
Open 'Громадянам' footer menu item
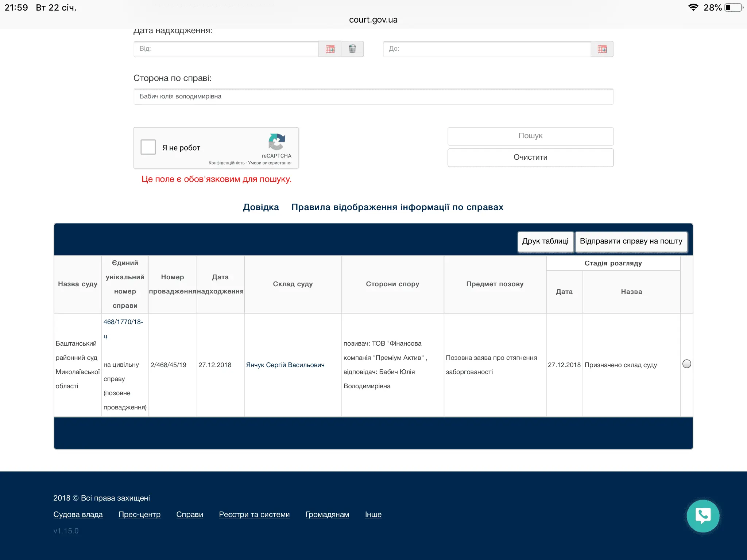(x=327, y=514)
